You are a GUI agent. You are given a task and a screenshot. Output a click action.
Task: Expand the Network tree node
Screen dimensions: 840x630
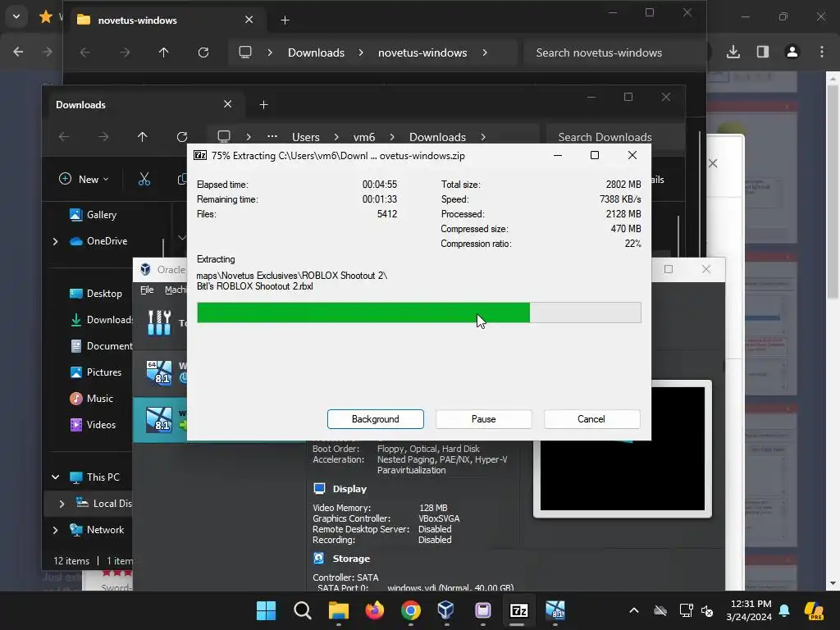pyautogui.click(x=55, y=530)
